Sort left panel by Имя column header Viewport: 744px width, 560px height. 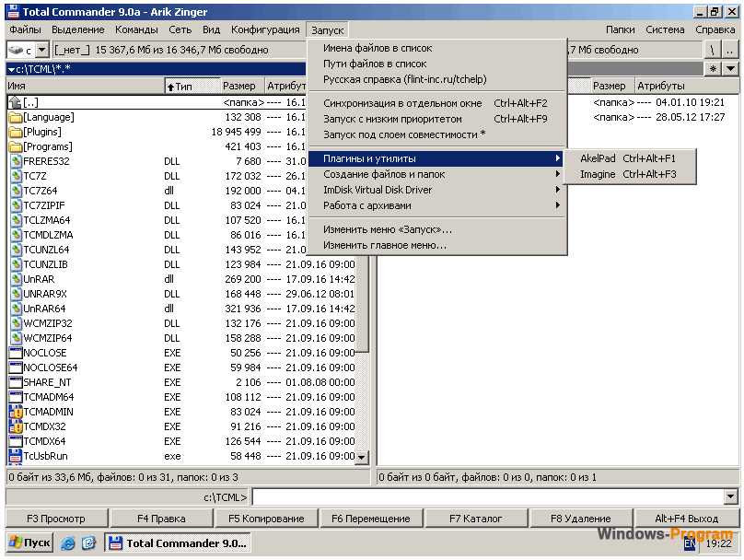click(x=85, y=86)
